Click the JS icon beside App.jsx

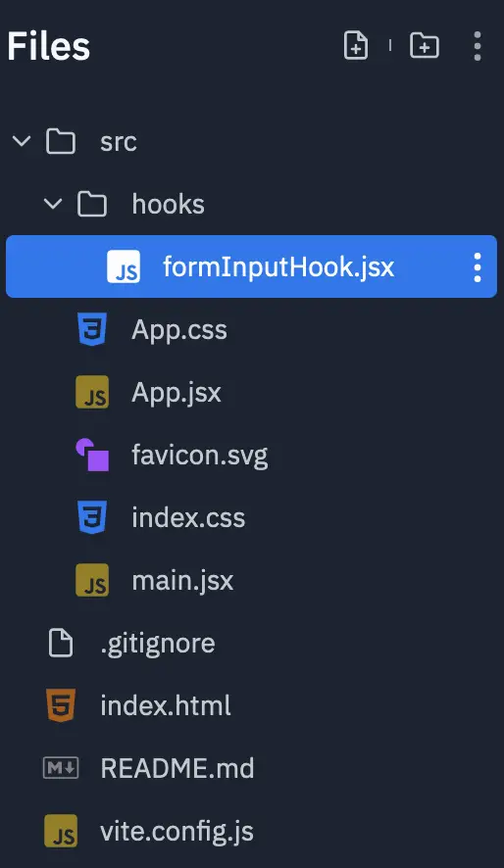[x=92, y=393]
